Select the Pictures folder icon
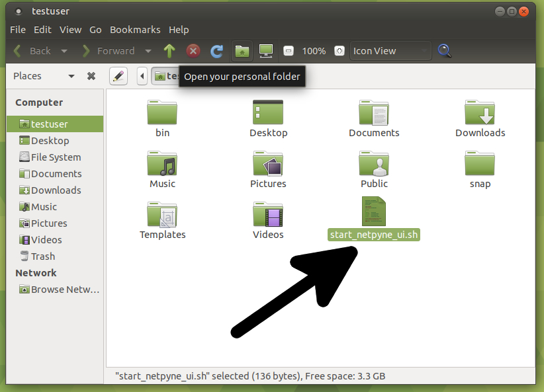Viewport: 544px width, 392px height. point(268,163)
